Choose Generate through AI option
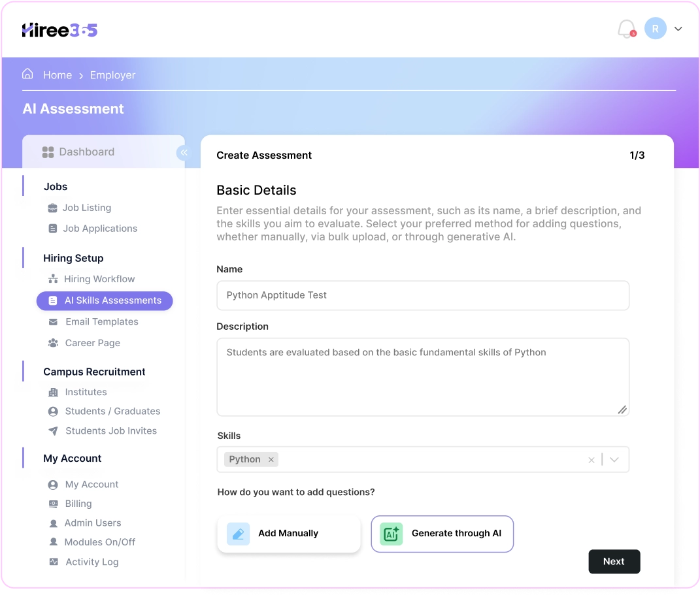The height and width of the screenshot is (597, 700). [442, 534]
